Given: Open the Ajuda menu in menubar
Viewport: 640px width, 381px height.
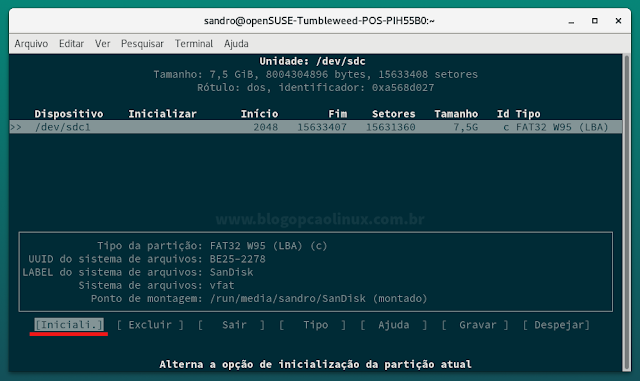Looking at the screenshot, I should click(236, 44).
